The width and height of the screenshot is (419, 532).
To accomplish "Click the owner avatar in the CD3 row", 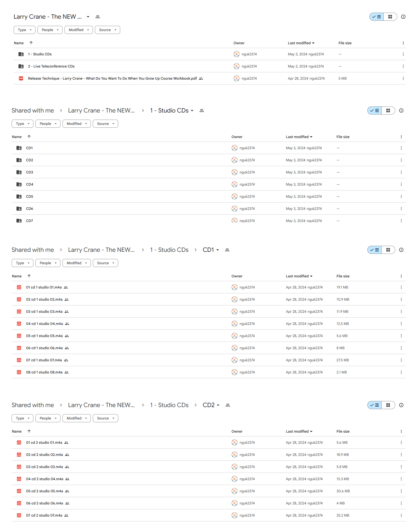I will click(235, 172).
